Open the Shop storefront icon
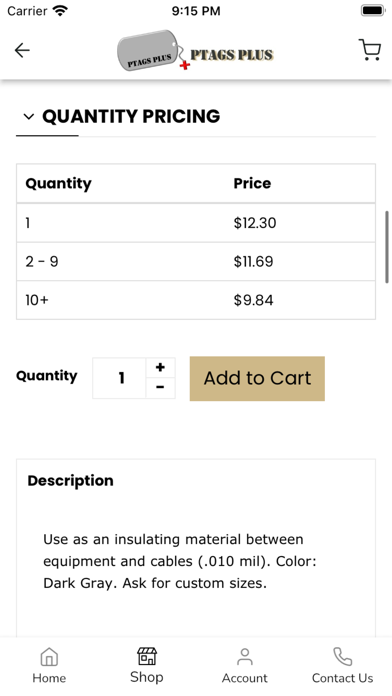This screenshot has width=392, height=696. click(147, 656)
